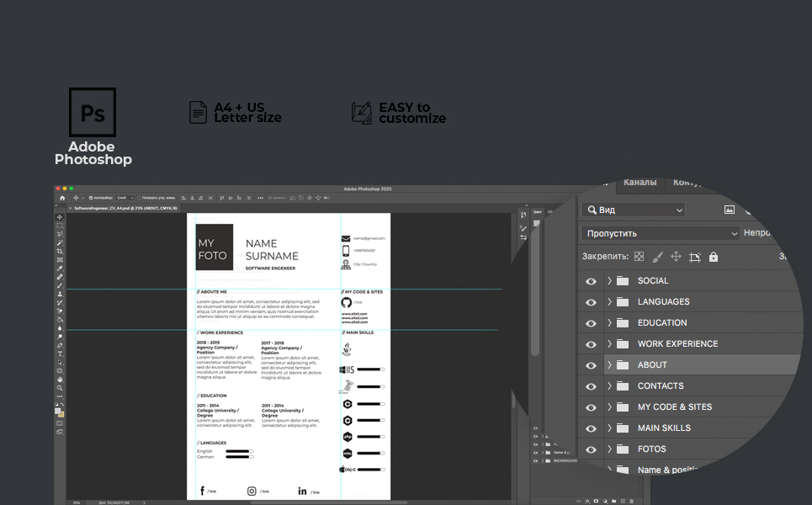Click the lock image pixels brush icon
The image size is (812, 505).
(657, 257)
